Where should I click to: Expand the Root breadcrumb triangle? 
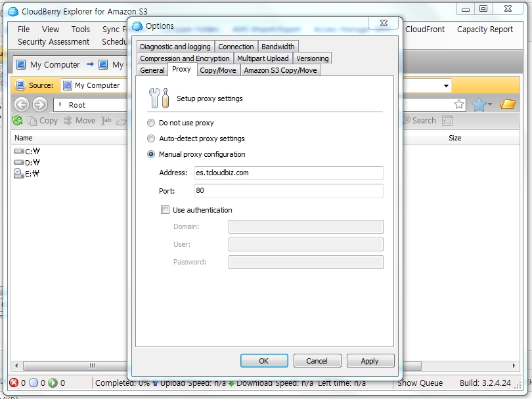click(x=60, y=104)
